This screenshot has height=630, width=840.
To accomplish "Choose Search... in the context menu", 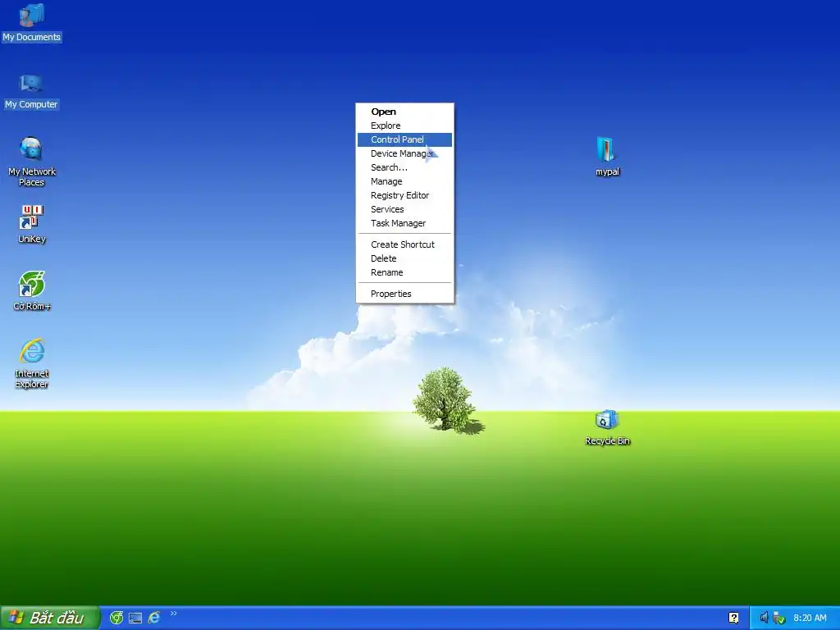I will [404, 167].
